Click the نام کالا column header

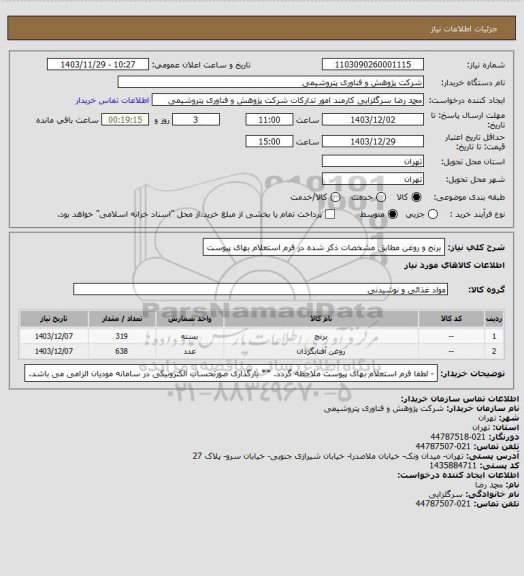click(x=321, y=318)
